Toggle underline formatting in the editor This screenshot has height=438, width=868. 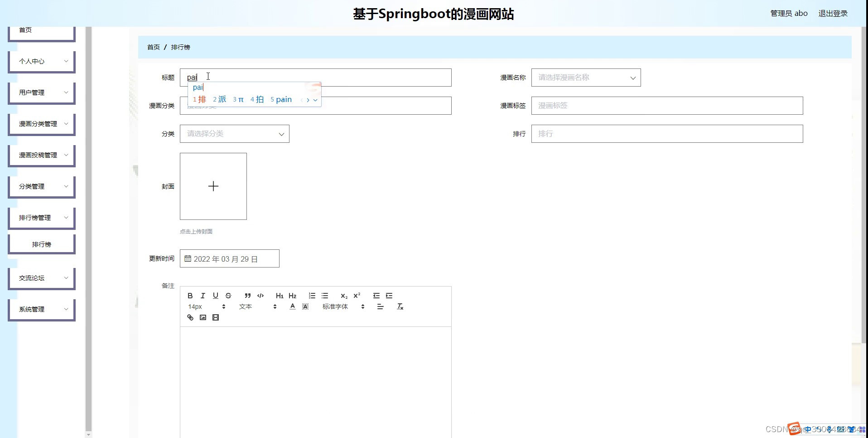[216, 296]
